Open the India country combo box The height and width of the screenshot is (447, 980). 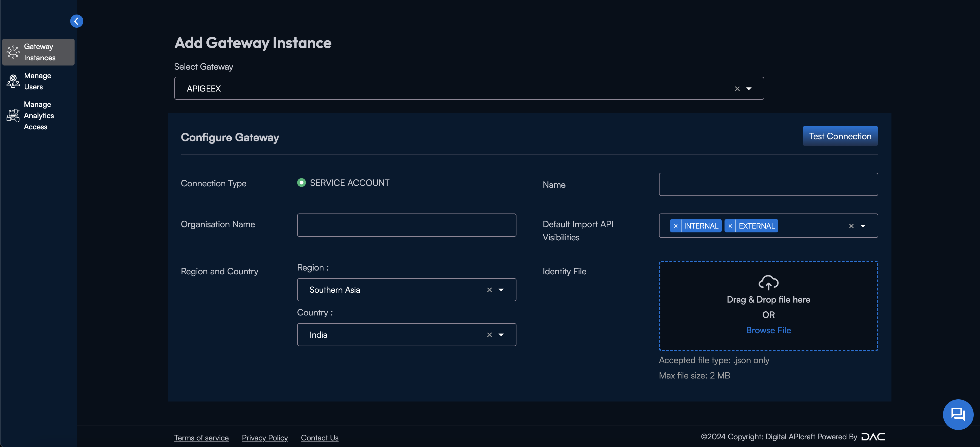407,335
